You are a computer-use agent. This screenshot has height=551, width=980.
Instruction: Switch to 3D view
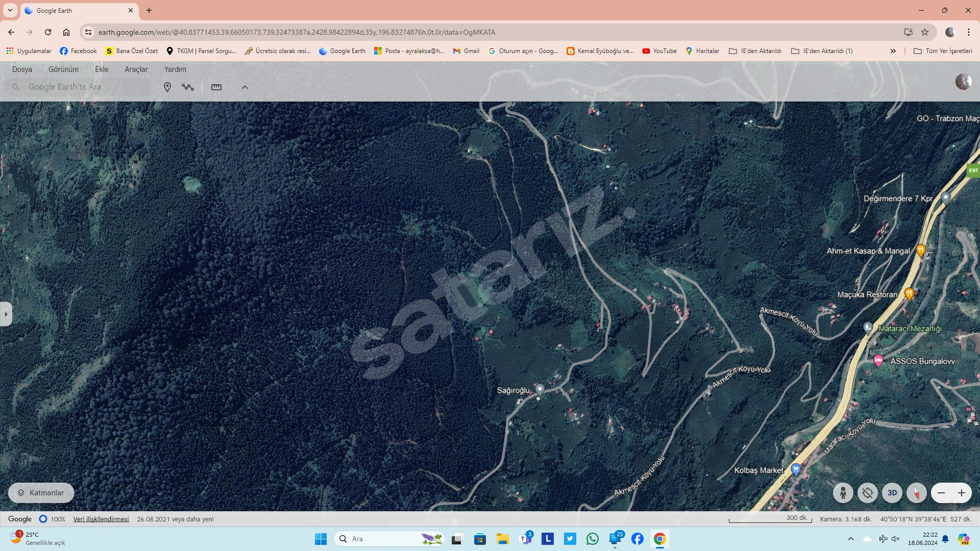click(x=892, y=493)
